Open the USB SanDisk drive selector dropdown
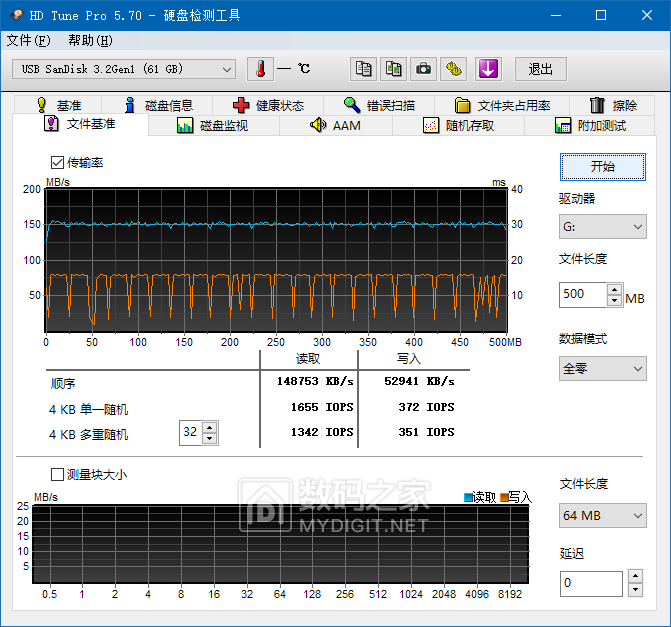671x627 pixels. (x=125, y=69)
